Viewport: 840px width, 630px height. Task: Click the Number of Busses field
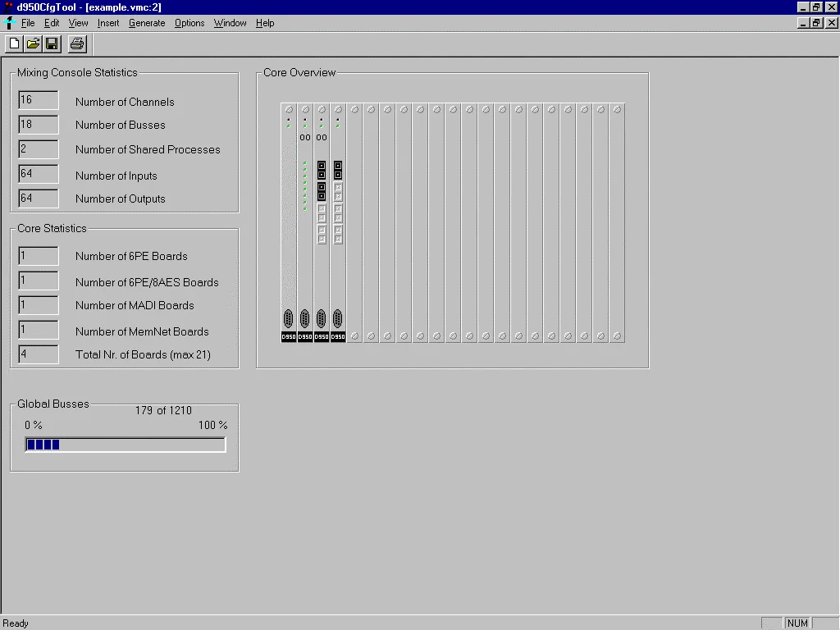click(39, 125)
